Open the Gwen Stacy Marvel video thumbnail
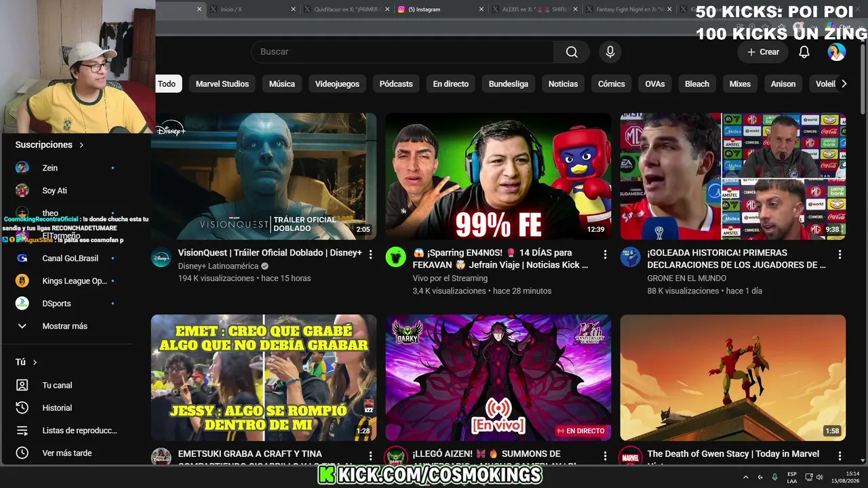 point(733,378)
